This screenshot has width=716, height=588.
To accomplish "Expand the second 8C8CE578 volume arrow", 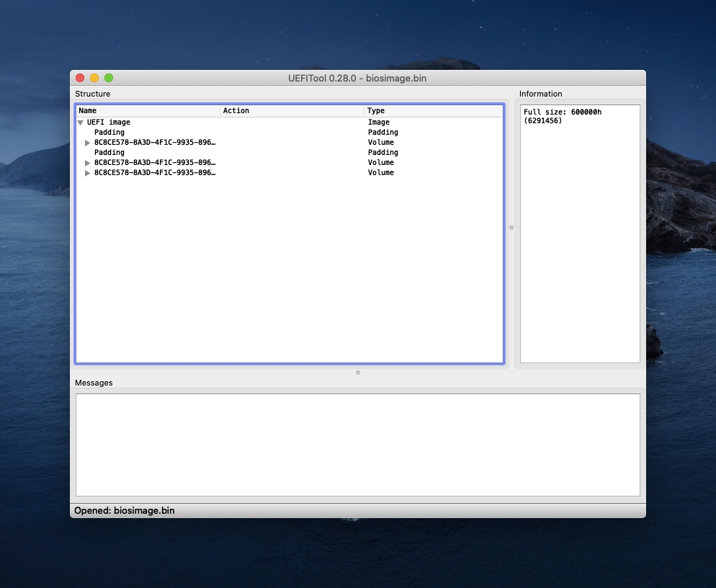I will pos(88,163).
